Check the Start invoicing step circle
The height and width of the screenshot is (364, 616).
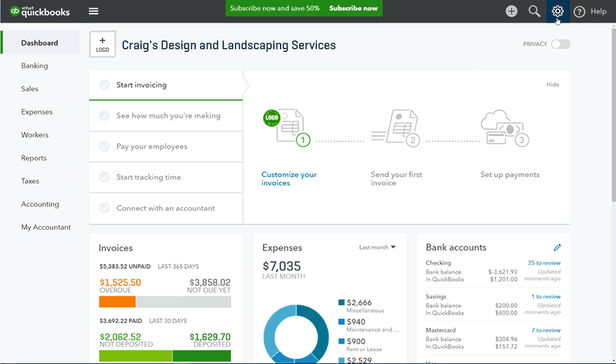coord(105,85)
